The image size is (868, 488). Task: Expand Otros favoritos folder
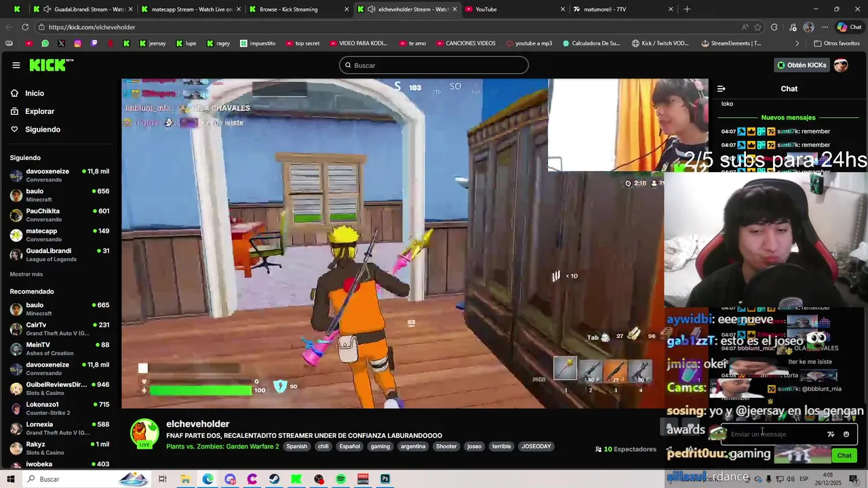coord(837,43)
